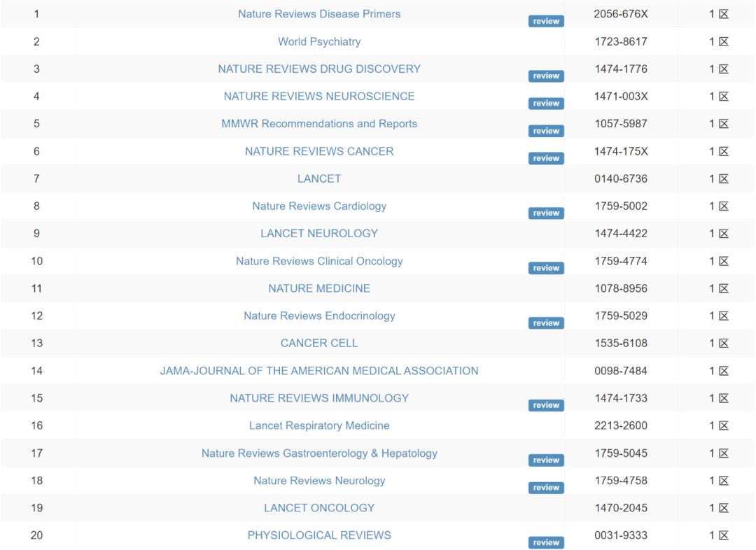
Task: Click zone icon in Nature Reviews Disease Primers row
Action: click(724, 14)
